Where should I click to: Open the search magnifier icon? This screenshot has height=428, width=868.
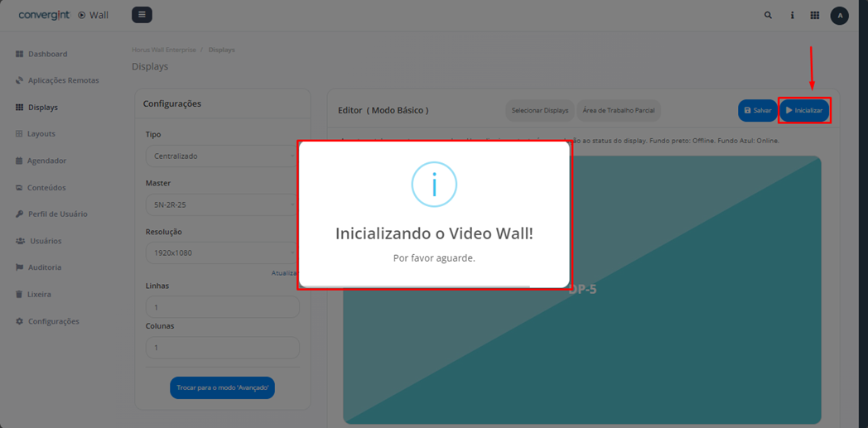[x=768, y=15]
